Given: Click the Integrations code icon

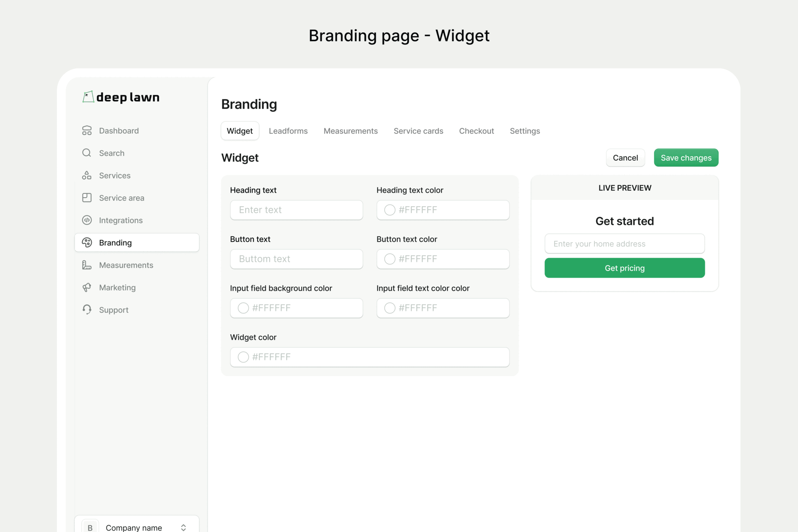Looking at the screenshot, I should click(87, 220).
